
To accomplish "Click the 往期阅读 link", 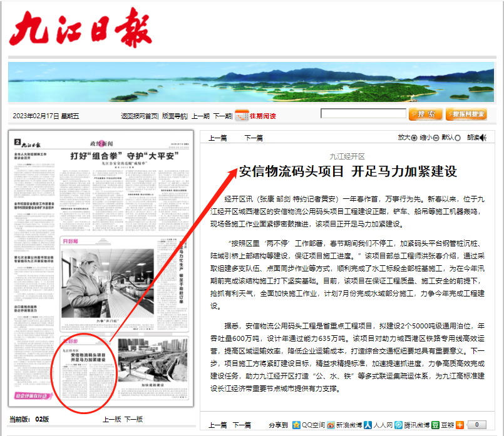I will pos(262,116).
